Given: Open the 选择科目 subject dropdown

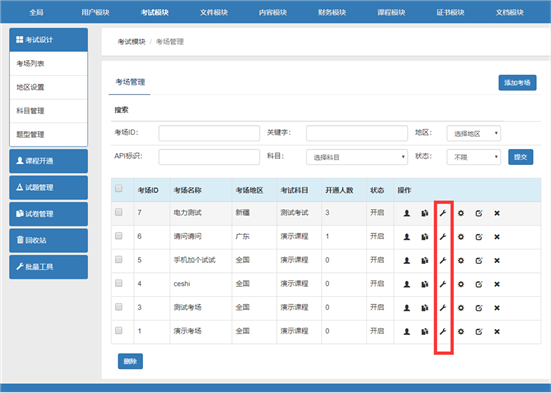Looking at the screenshot, I should tap(357, 157).
